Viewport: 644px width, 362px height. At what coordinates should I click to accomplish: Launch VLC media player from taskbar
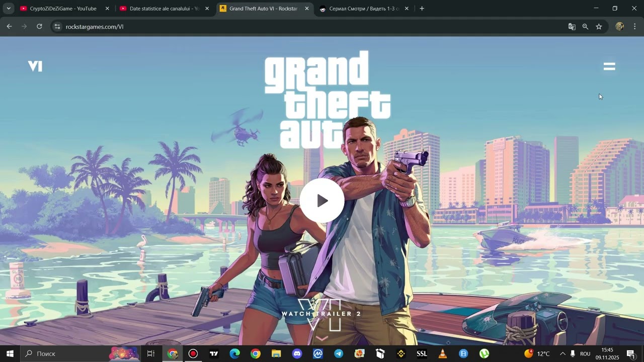(x=443, y=354)
